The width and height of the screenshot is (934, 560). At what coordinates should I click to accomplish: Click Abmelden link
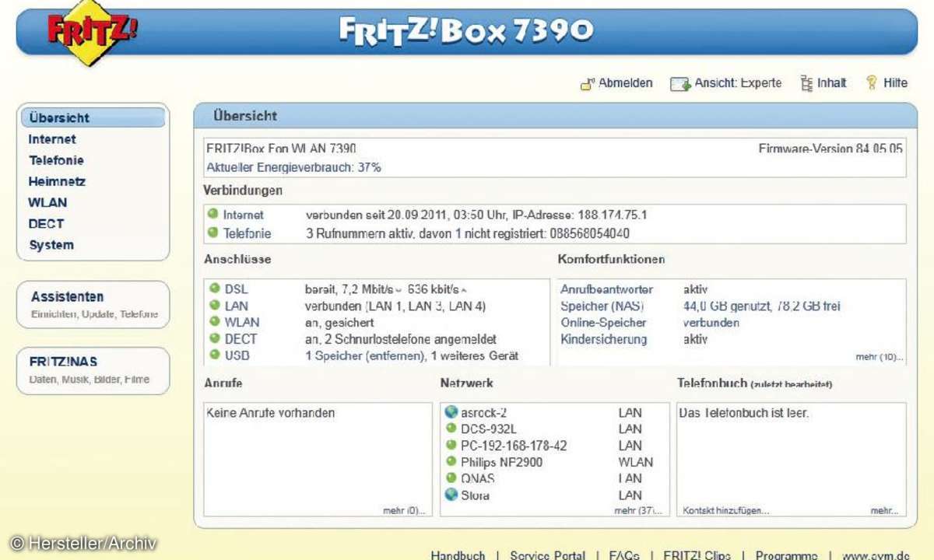click(626, 83)
